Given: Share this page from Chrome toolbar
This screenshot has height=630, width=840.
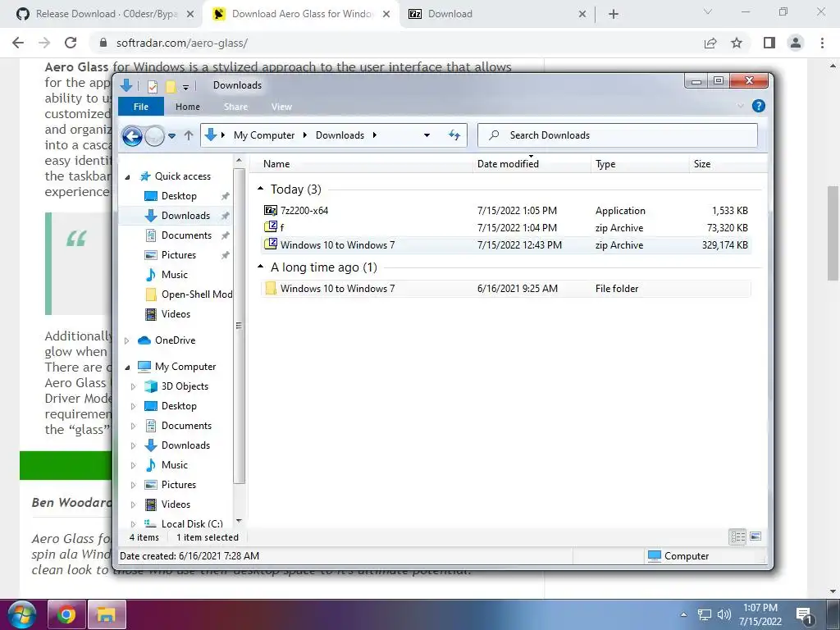Looking at the screenshot, I should click(x=710, y=43).
